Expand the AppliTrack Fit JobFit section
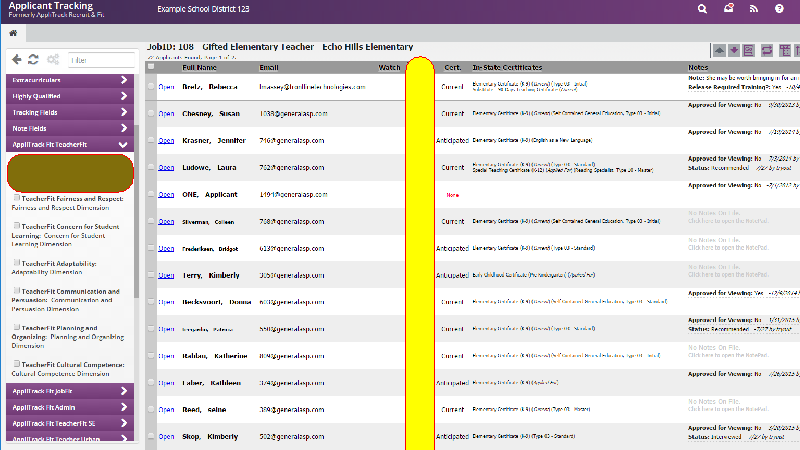 click(70, 391)
